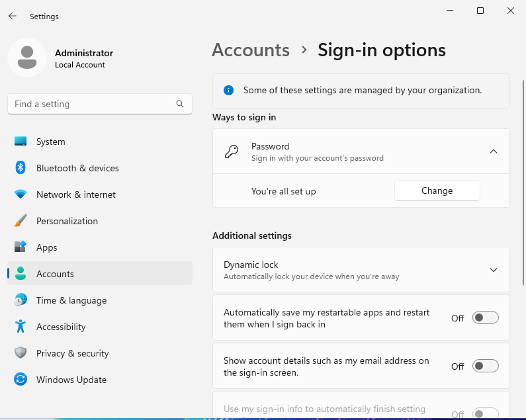Viewport: 526px width, 420px height.
Task: Click Accounts in the breadcrumb
Action: [x=251, y=50]
